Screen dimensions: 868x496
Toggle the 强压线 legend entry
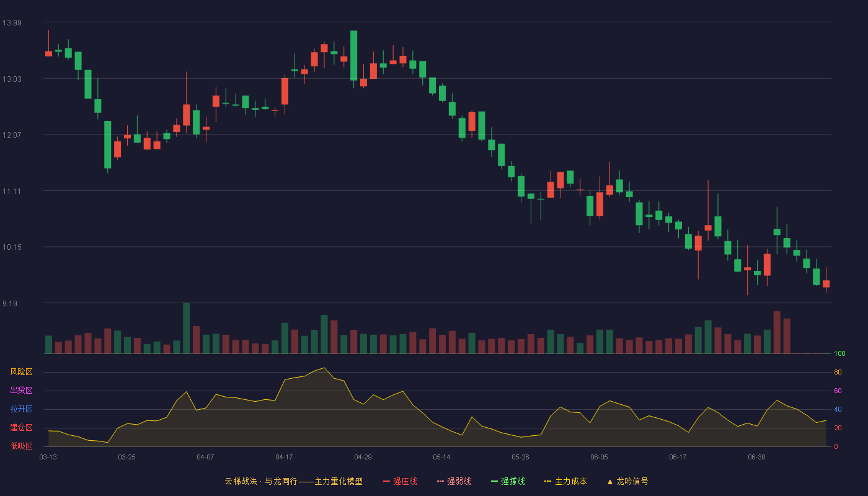point(400,481)
